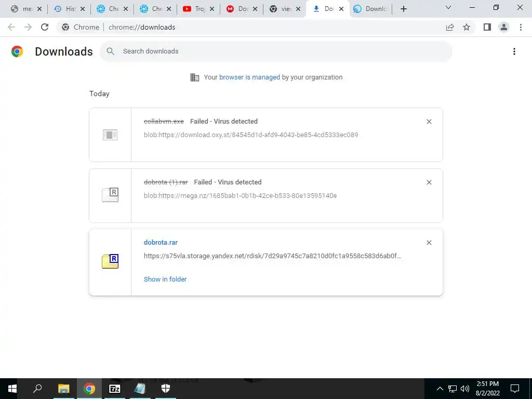Click the Chrome taskbar icon
532x399 pixels.
(x=89, y=389)
